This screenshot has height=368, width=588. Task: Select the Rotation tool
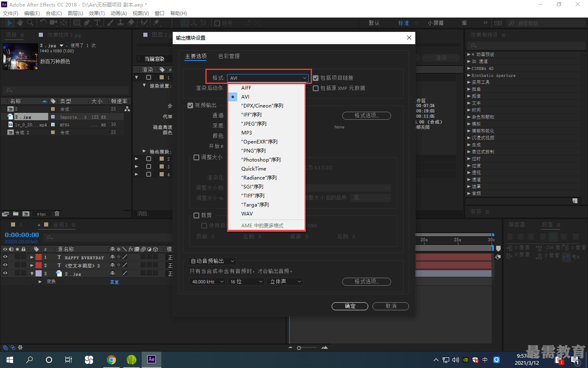coord(43,23)
